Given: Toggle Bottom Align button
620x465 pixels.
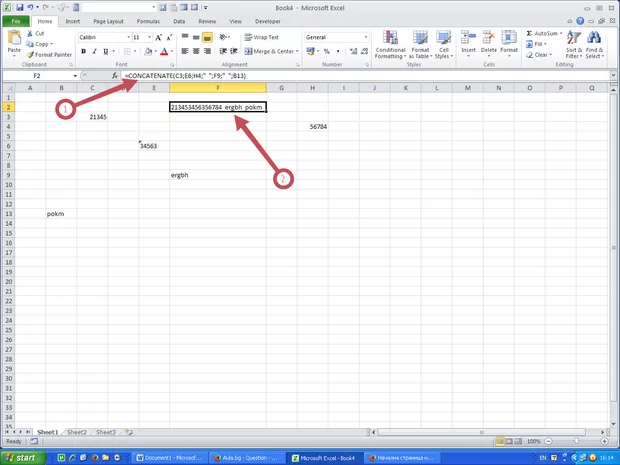Looking at the screenshot, I should [x=207, y=37].
